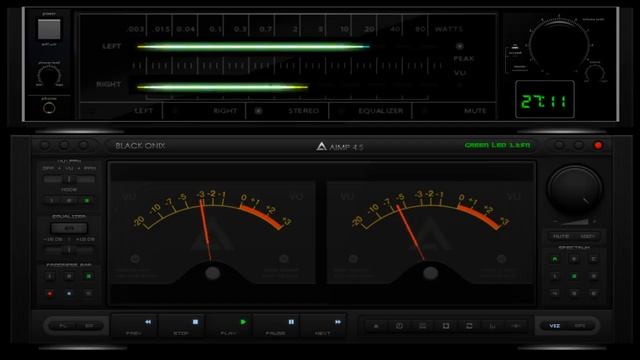Click the phones level knob on amplifier
Viewport: 640px width, 360px height.
coord(49,75)
